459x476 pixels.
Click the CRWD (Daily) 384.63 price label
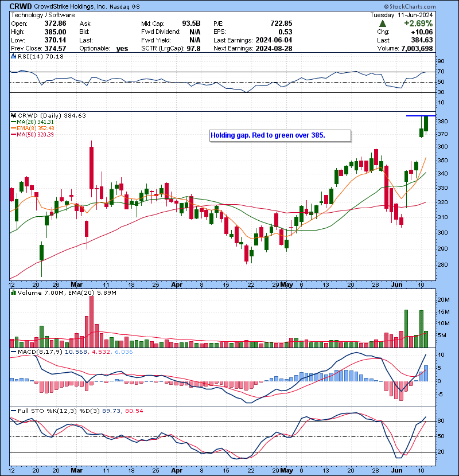(x=52, y=116)
